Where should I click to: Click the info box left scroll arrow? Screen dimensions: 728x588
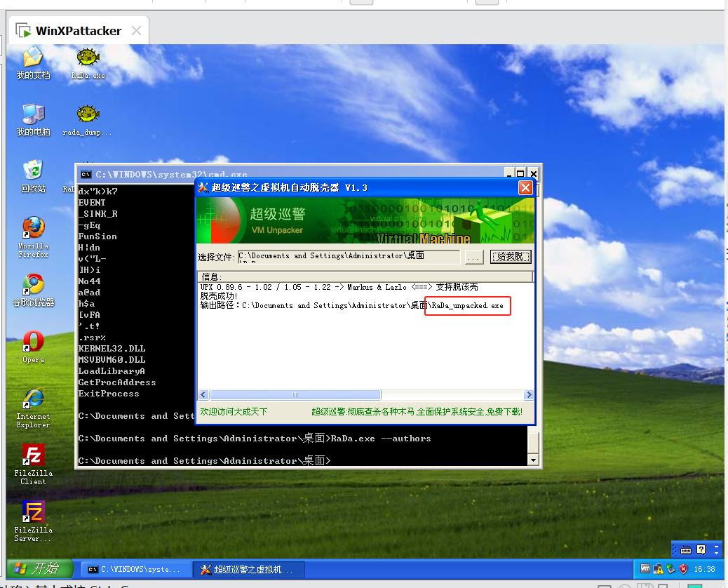point(203,395)
